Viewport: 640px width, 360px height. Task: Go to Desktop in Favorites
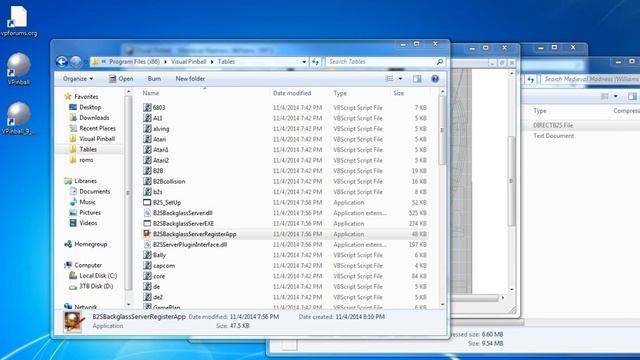[x=85, y=107]
